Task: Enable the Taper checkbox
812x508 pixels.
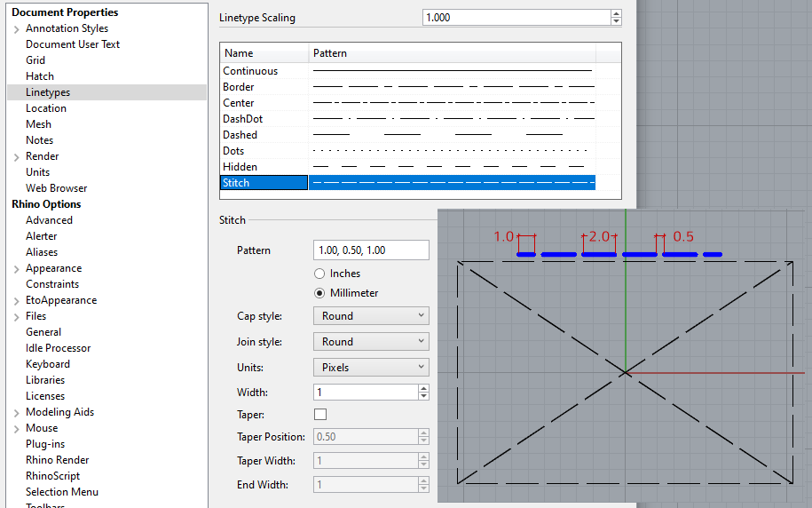Action: point(320,414)
